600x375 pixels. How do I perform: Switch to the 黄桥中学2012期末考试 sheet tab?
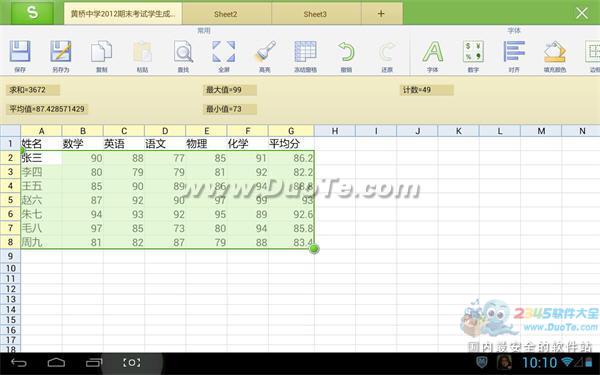tap(123, 14)
